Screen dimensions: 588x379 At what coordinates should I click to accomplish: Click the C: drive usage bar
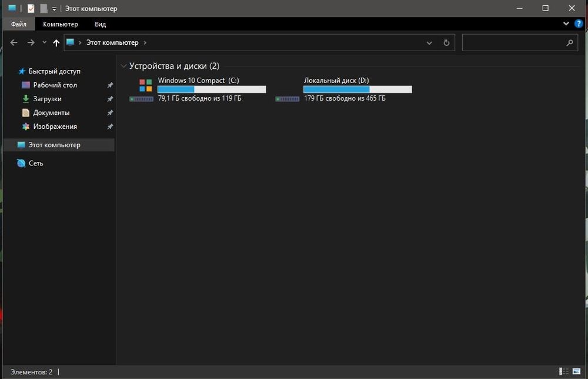click(212, 89)
